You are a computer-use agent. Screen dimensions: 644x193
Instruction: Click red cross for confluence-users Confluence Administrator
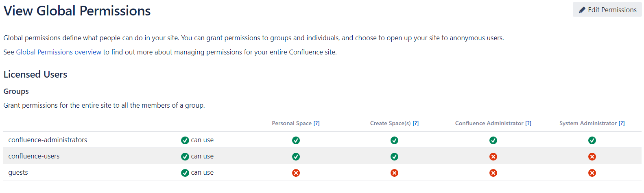[493, 156]
